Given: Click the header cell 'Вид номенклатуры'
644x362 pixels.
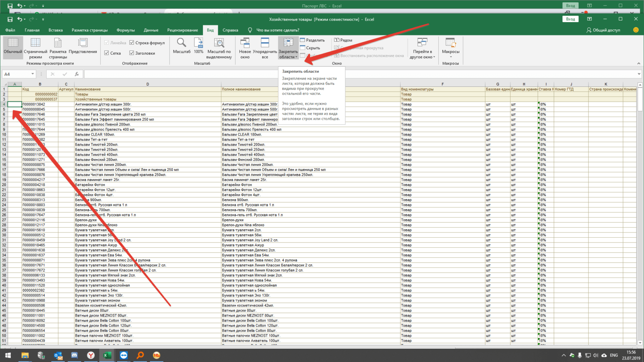Looking at the screenshot, I should (x=443, y=89).
